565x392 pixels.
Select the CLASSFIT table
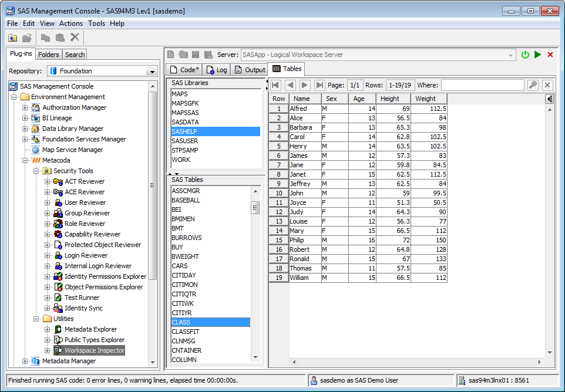point(210,332)
